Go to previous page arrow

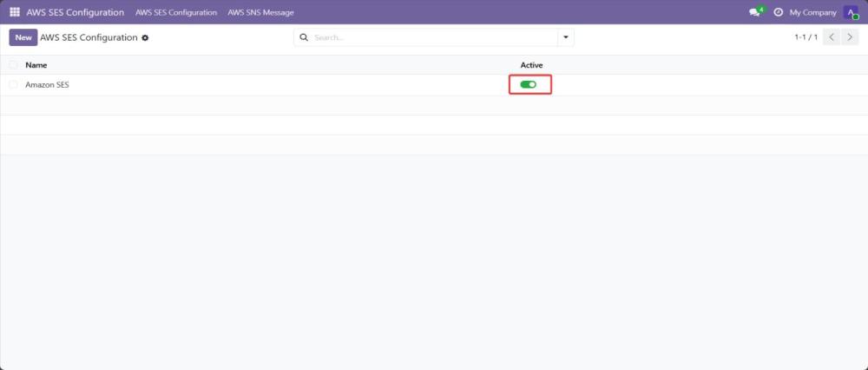tap(832, 37)
